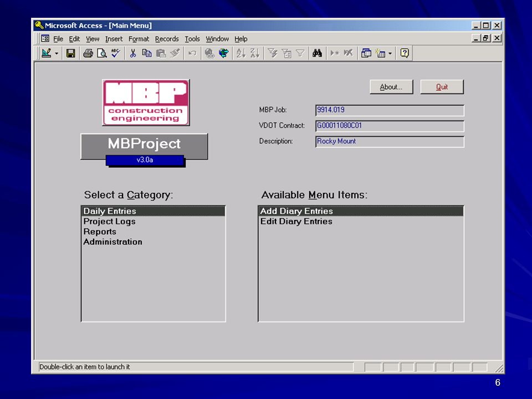Screen dimensions: 532x399
Task: Click the Print icon in toolbar
Action: click(x=88, y=53)
